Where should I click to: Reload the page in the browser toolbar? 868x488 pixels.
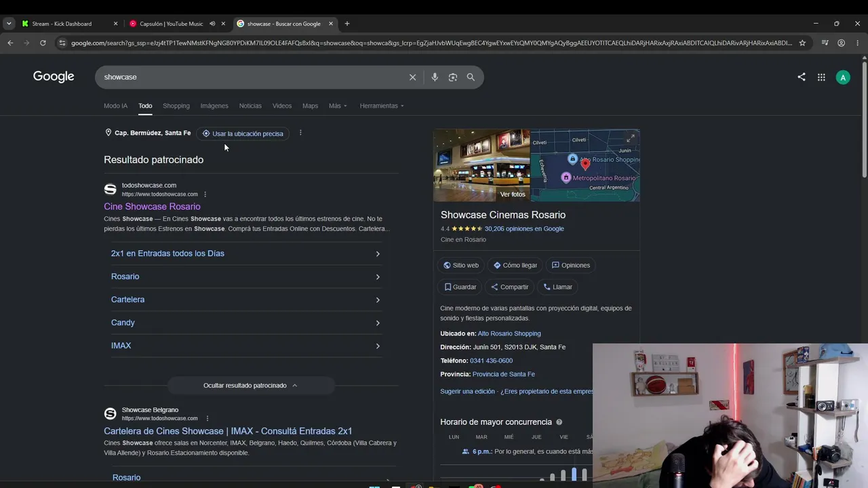tap(43, 43)
